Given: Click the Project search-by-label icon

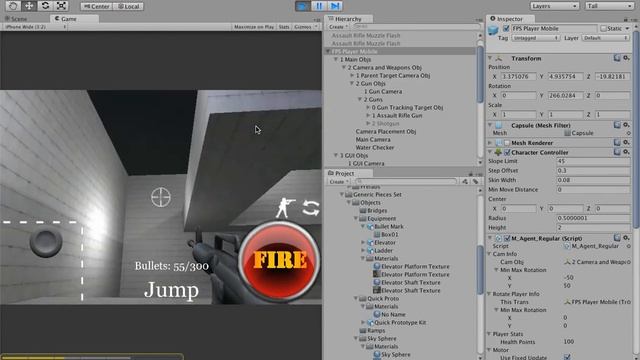Looking at the screenshot, I should click(x=476, y=182).
